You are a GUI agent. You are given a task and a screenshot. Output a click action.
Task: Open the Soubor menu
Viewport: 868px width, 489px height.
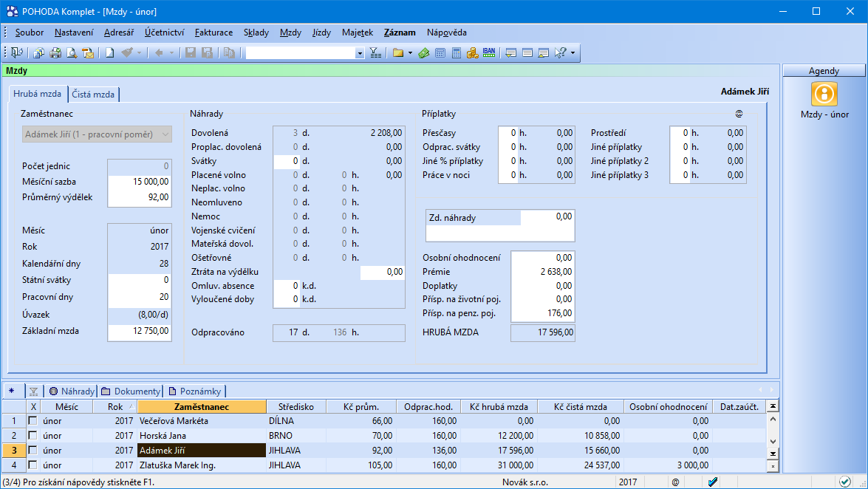coord(30,32)
